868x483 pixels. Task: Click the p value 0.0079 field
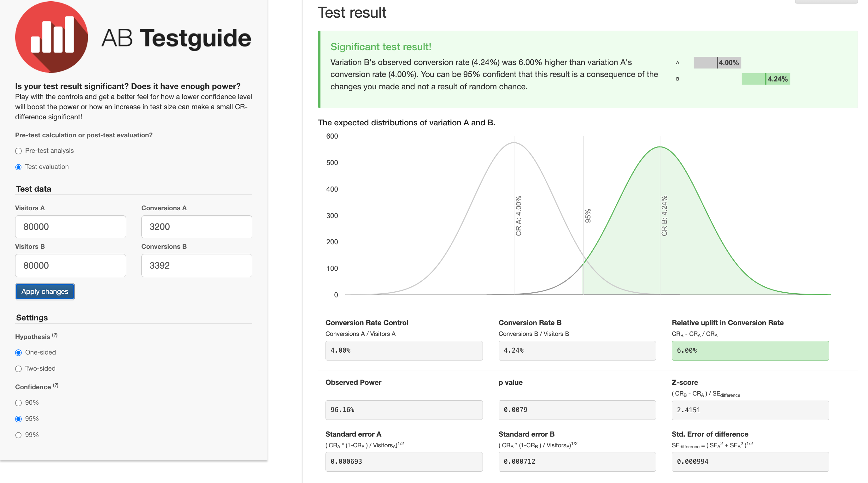pos(577,410)
